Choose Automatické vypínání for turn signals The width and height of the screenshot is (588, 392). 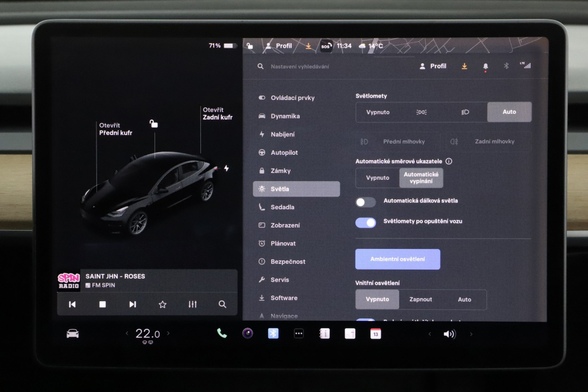(x=421, y=178)
